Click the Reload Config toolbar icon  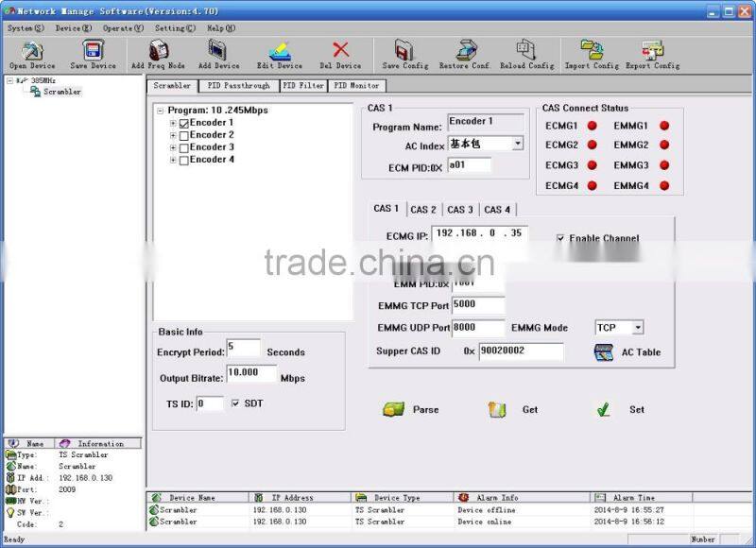526,50
